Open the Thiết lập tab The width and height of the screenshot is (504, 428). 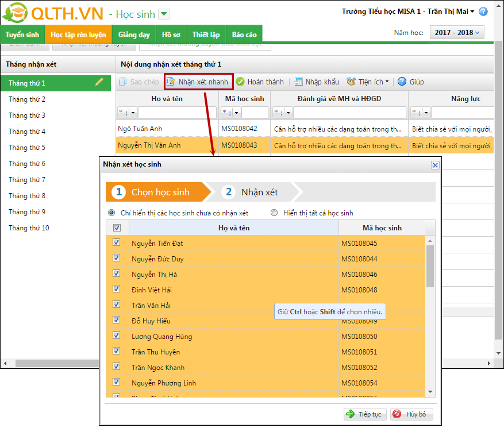[x=206, y=34]
